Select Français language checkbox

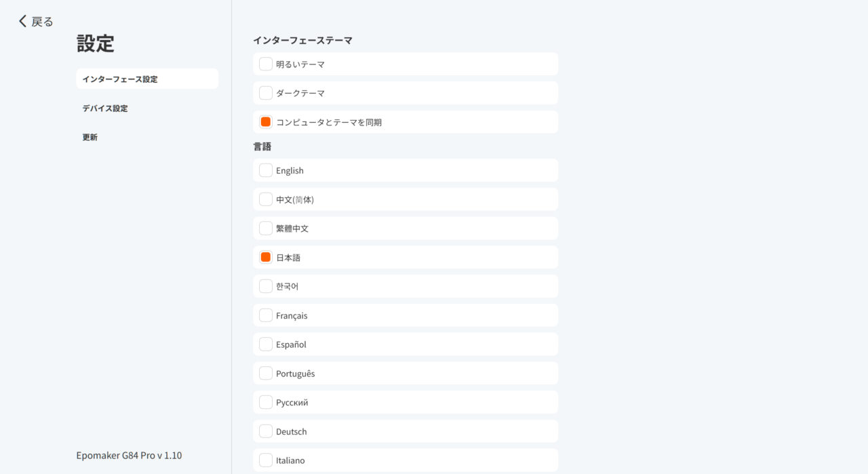266,315
